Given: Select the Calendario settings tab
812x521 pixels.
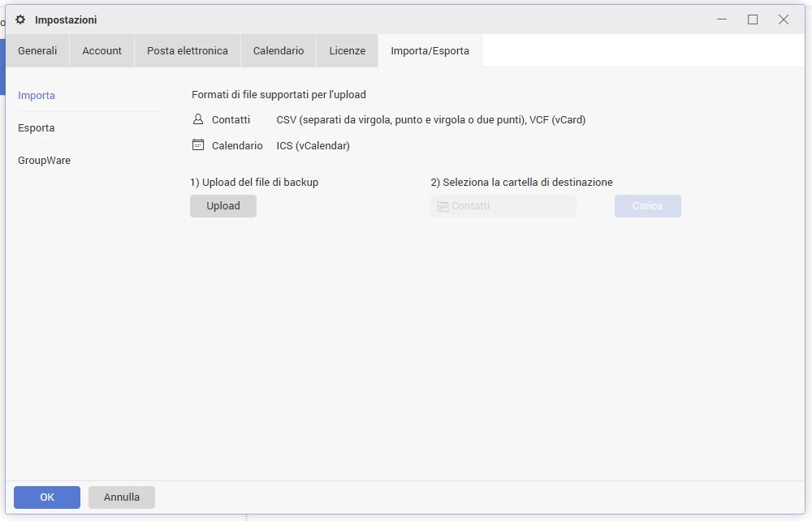Looking at the screenshot, I should tap(279, 50).
